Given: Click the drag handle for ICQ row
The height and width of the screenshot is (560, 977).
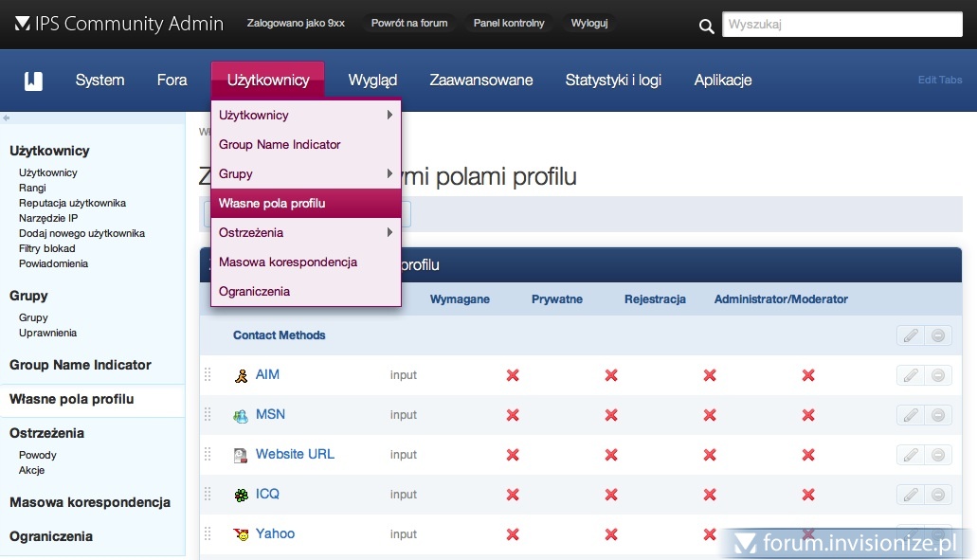Looking at the screenshot, I should point(208,495).
